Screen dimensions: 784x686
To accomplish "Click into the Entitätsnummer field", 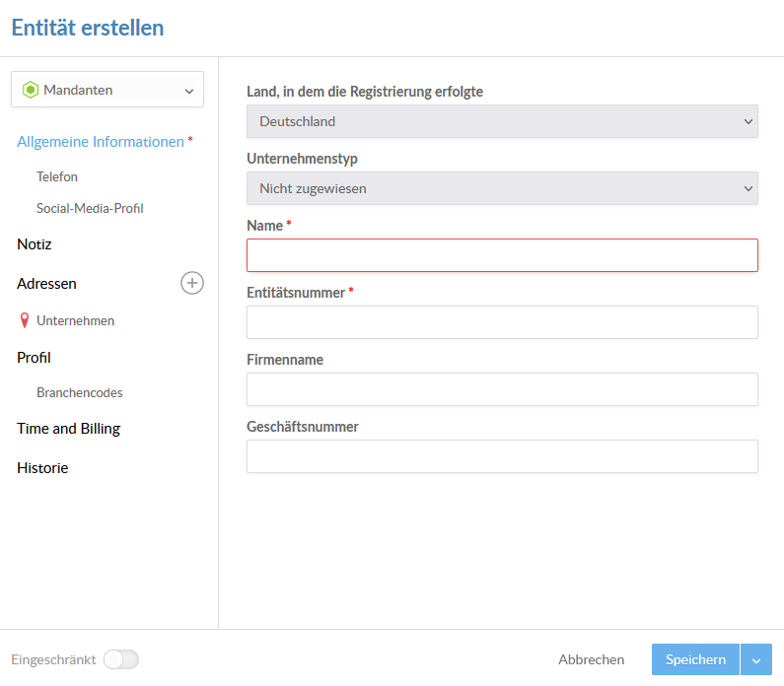I will [502, 322].
